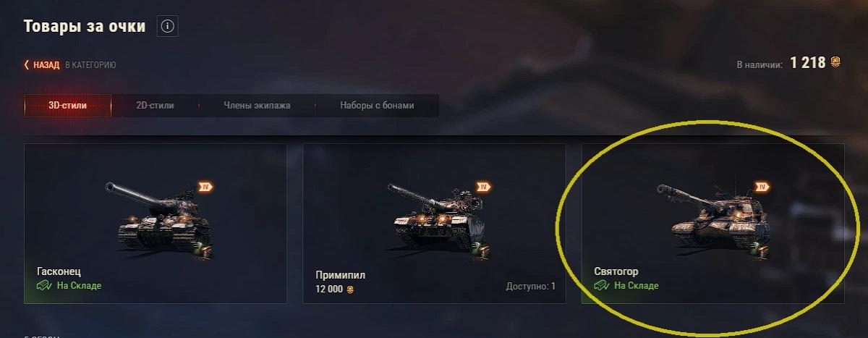
Task: Select the 3D-стили tab
Action: pyautogui.click(x=68, y=106)
